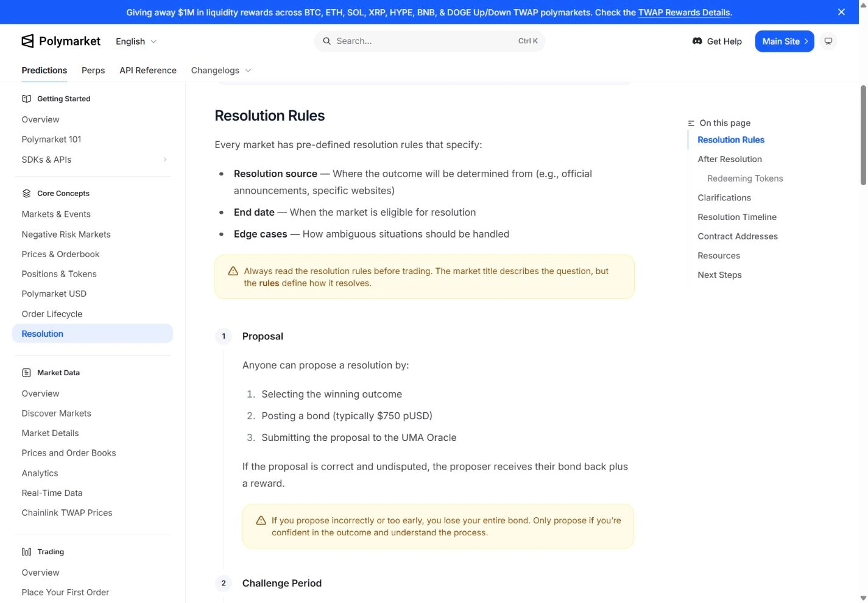The height and width of the screenshot is (603, 868).
Task: Jump to Redeeming Tokens section
Action: 745,178
